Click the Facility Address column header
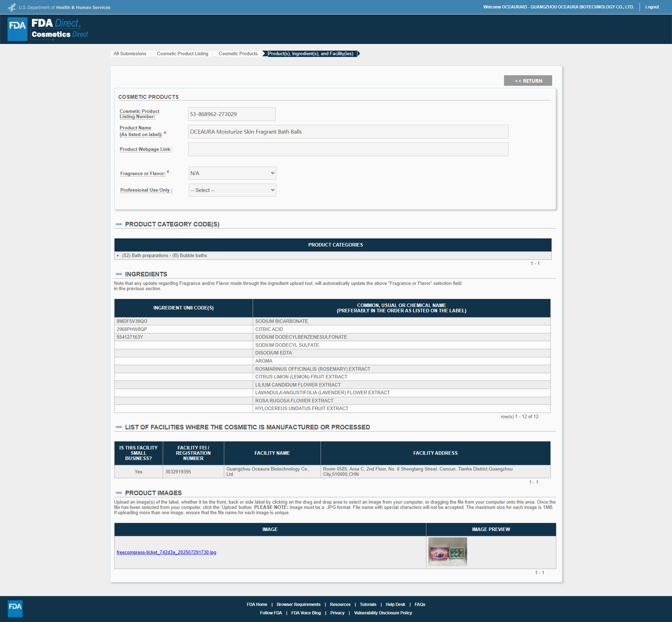Viewport: 672px width, 622px height. tap(435, 453)
